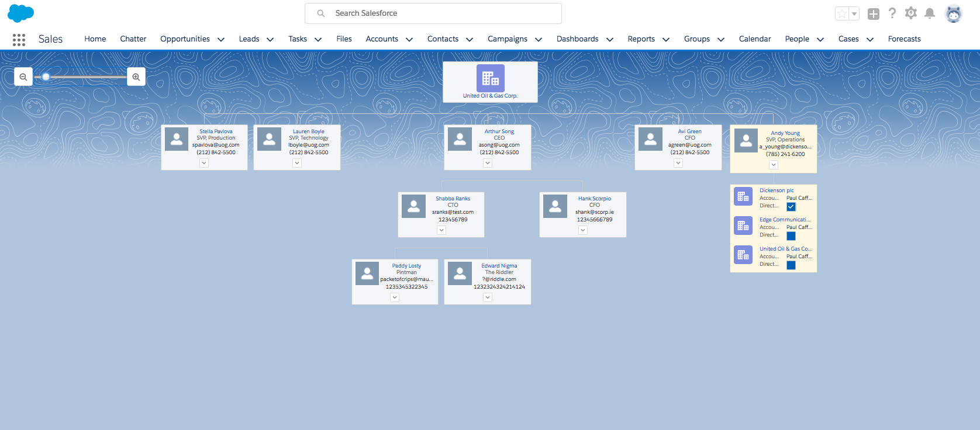Open the Reports tab
The image size is (980, 430).
point(641,39)
